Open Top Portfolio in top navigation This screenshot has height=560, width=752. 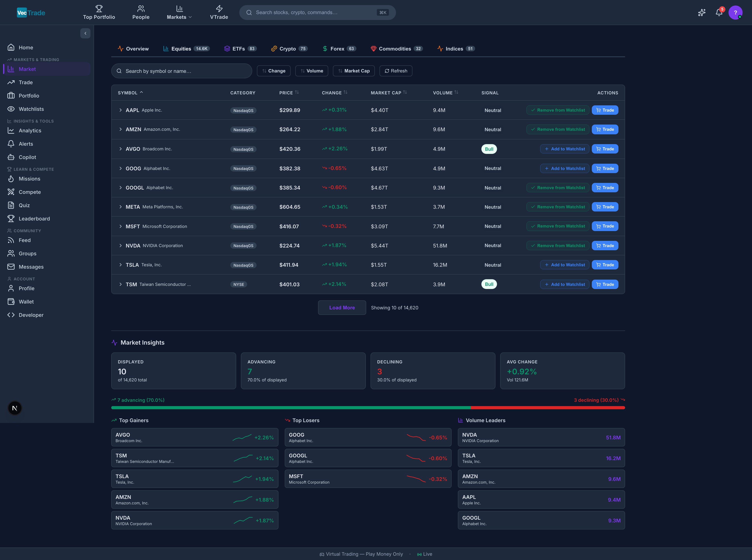[99, 13]
